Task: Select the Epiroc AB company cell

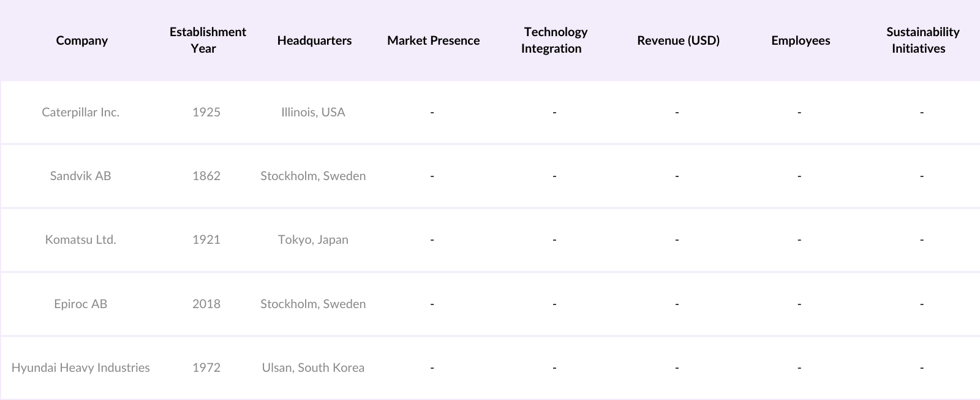Action: pos(81,304)
